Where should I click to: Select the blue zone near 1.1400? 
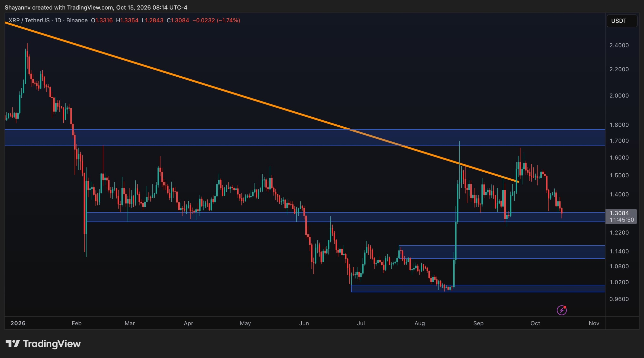(x=502, y=252)
